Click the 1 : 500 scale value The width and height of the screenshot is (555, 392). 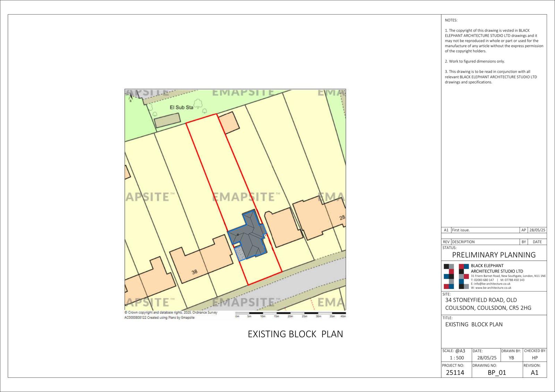tap(456, 358)
